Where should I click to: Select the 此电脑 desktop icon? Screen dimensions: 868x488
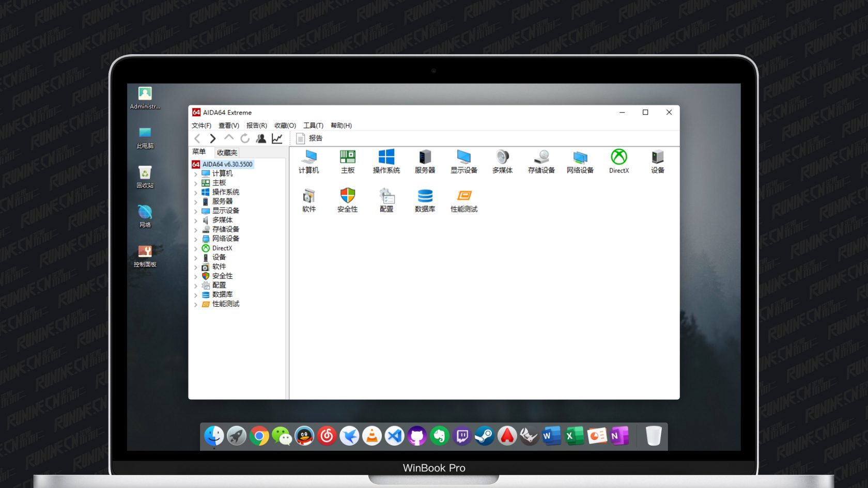click(x=145, y=137)
